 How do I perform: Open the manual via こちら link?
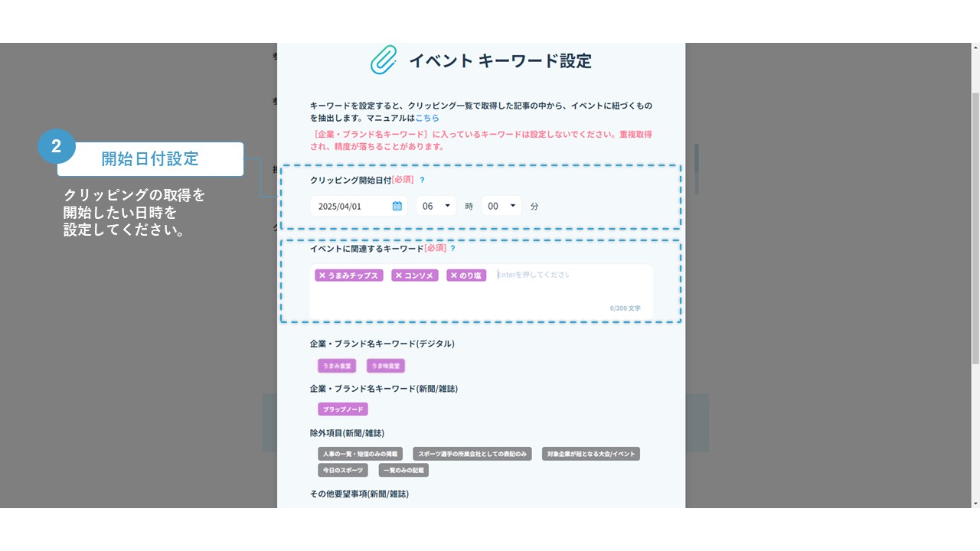(x=427, y=119)
